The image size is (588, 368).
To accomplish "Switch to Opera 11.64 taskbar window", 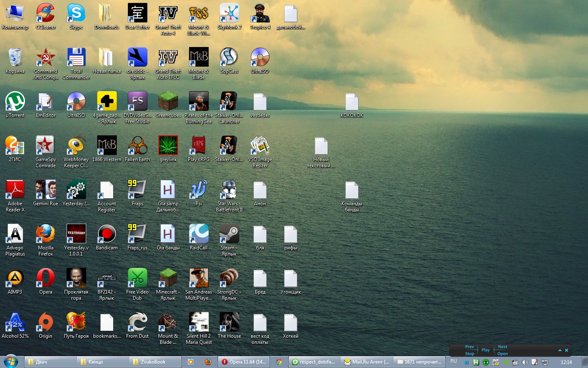I will [x=243, y=362].
